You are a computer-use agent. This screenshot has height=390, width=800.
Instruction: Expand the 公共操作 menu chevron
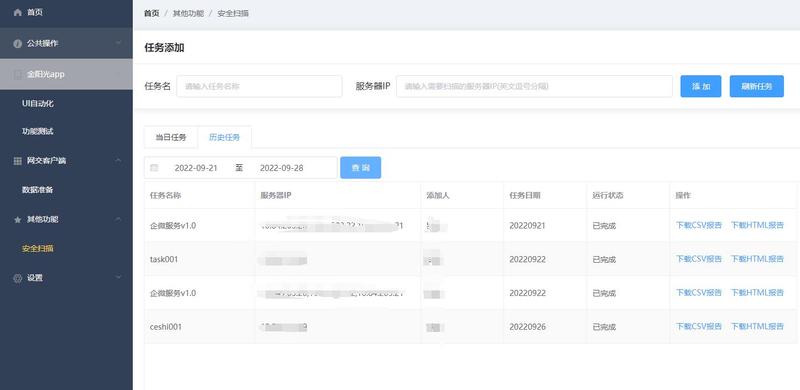click(118, 43)
